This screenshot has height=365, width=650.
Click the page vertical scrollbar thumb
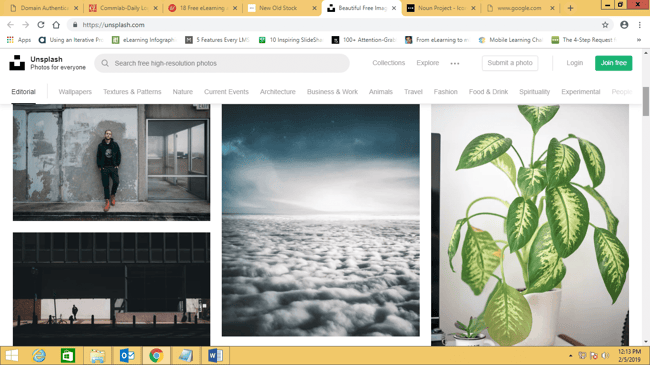pos(646,102)
